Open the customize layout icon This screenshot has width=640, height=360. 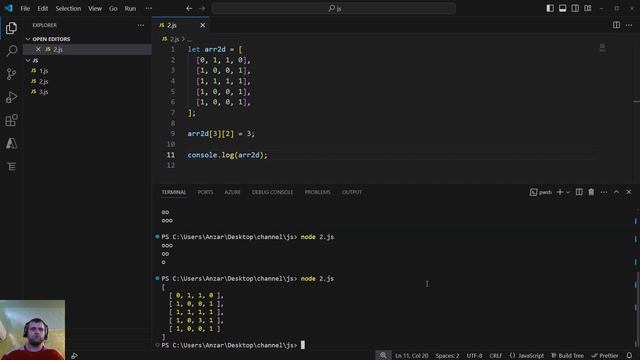click(x=588, y=8)
